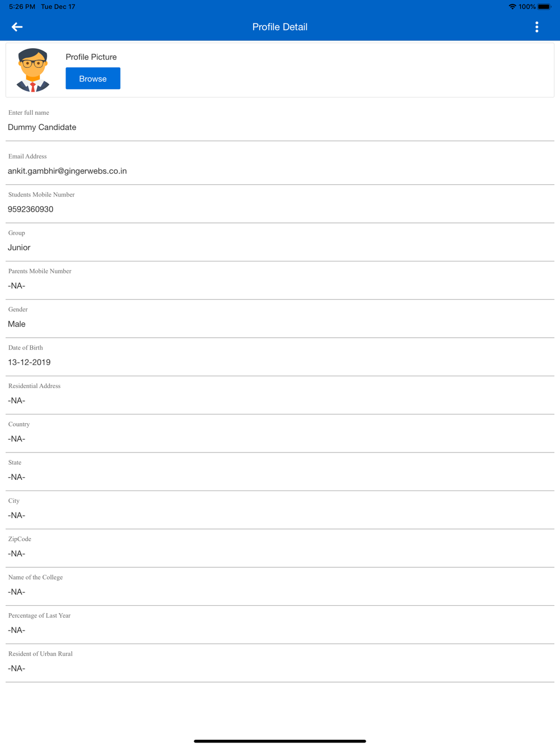Image resolution: width=560 pixels, height=747 pixels.
Task: Tap the ZipCode field
Action: point(279,554)
